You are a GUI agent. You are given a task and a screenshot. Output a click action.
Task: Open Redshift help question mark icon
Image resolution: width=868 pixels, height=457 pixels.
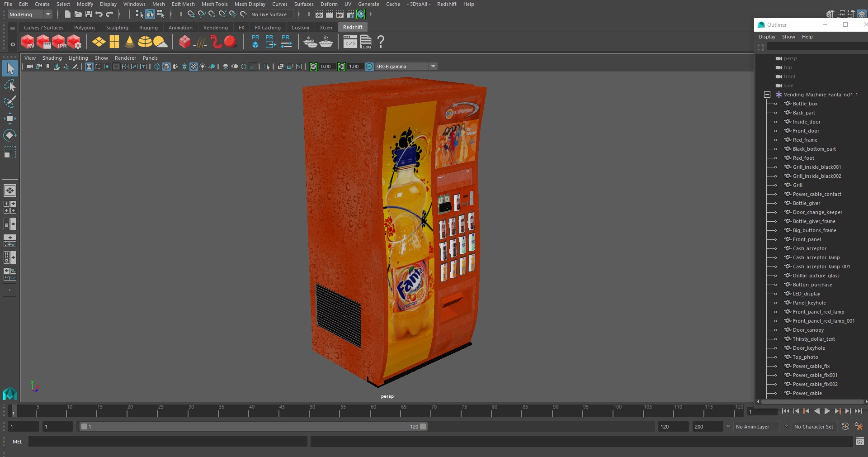381,42
